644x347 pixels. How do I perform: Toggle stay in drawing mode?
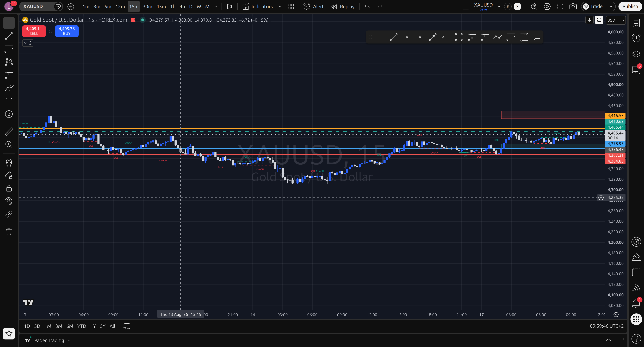9,175
